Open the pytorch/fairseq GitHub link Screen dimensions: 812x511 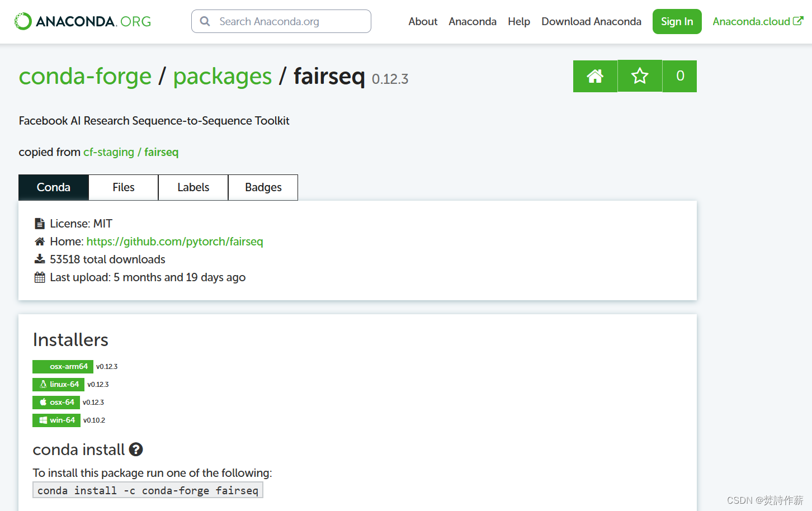[175, 242]
